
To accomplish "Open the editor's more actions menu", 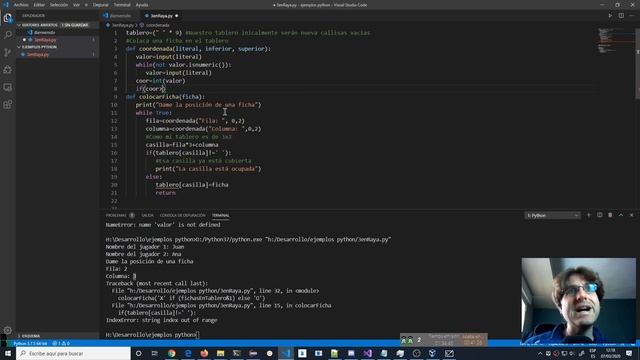I will (632, 16).
